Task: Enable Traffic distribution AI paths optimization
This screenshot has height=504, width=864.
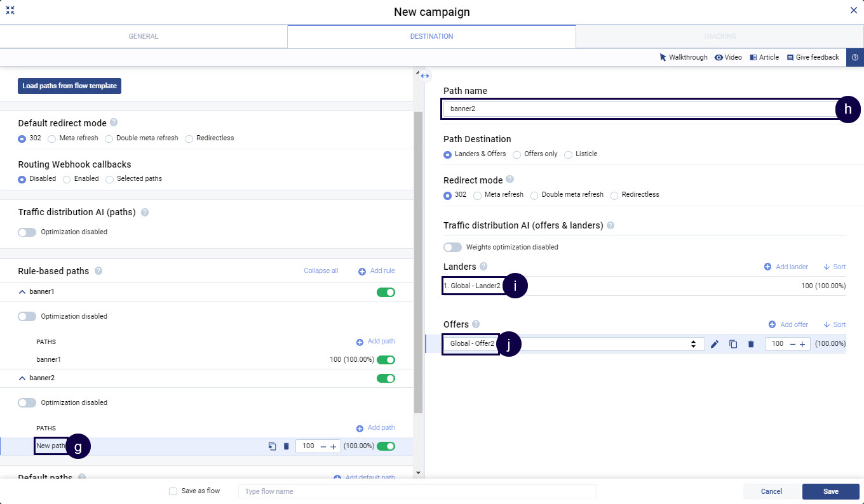Action: coord(27,232)
